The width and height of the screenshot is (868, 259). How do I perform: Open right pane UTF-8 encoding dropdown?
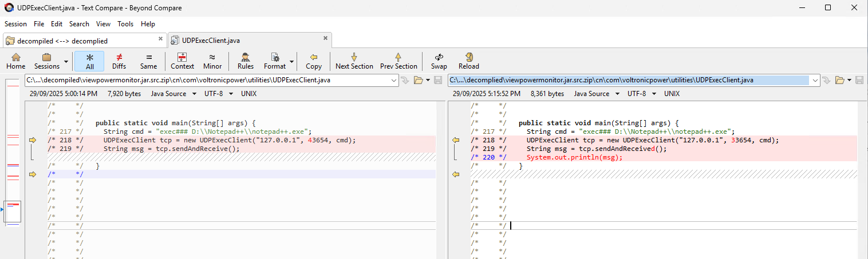(x=640, y=94)
